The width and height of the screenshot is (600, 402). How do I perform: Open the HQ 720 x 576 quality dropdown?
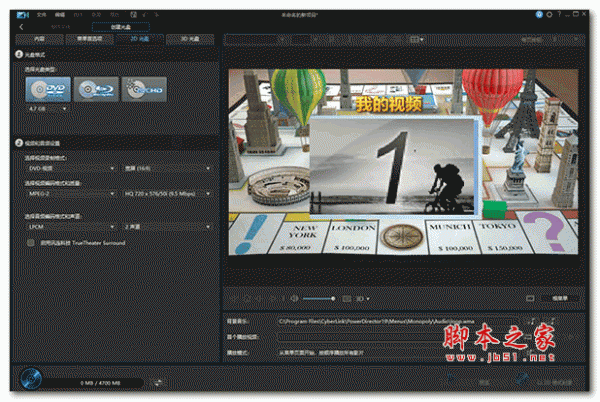pyautogui.click(x=166, y=193)
